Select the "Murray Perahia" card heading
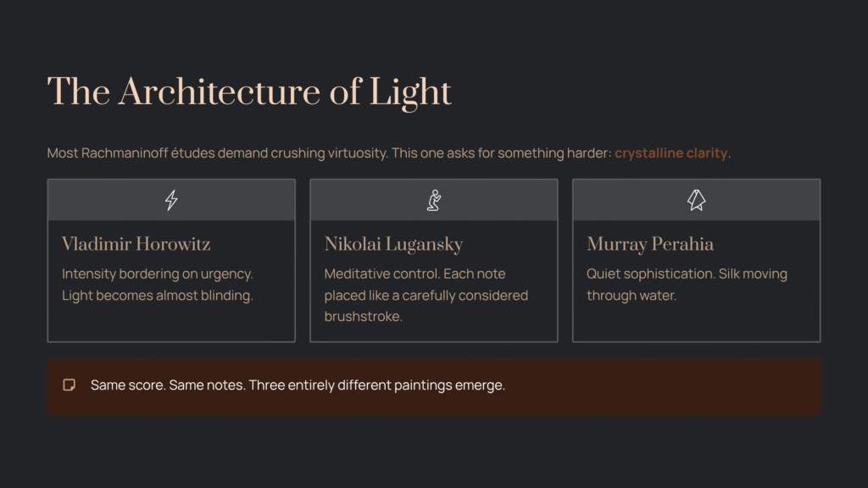The height and width of the screenshot is (488, 868). coord(650,245)
